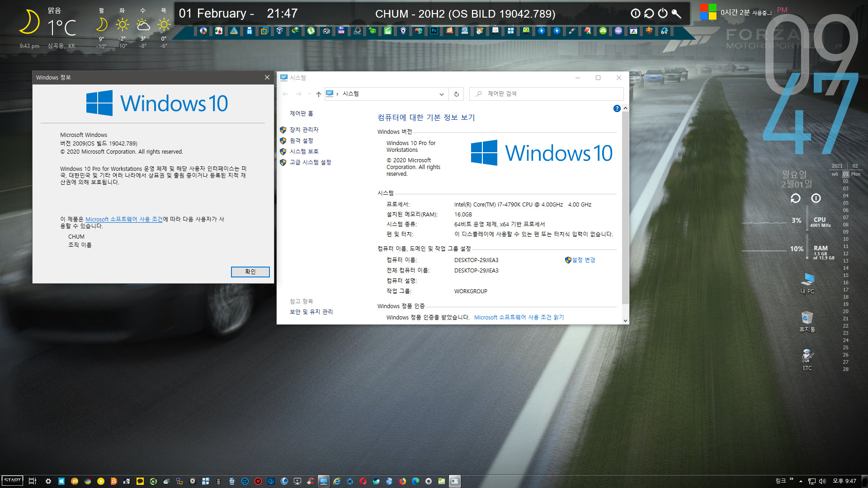Click the yellow KakaoTalk speech bubble on taskbar
This screenshot has width=868, height=488.
pyautogui.click(x=140, y=481)
